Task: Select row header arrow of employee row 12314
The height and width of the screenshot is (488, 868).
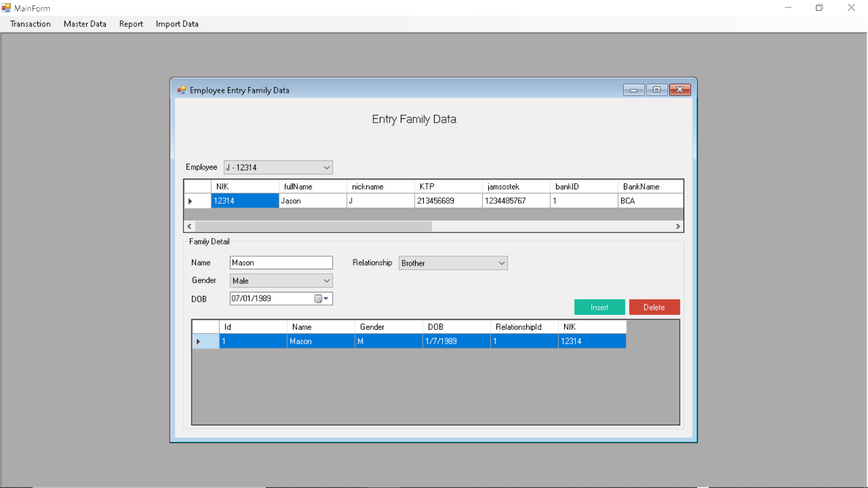Action: (197, 201)
